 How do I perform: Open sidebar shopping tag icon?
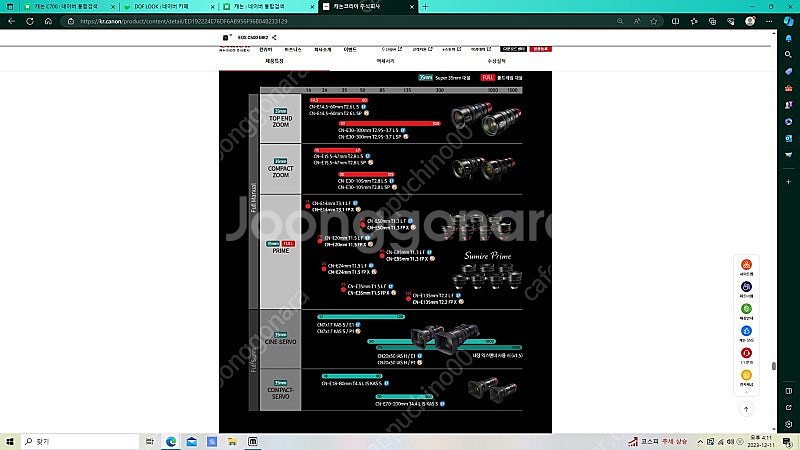coord(788,71)
